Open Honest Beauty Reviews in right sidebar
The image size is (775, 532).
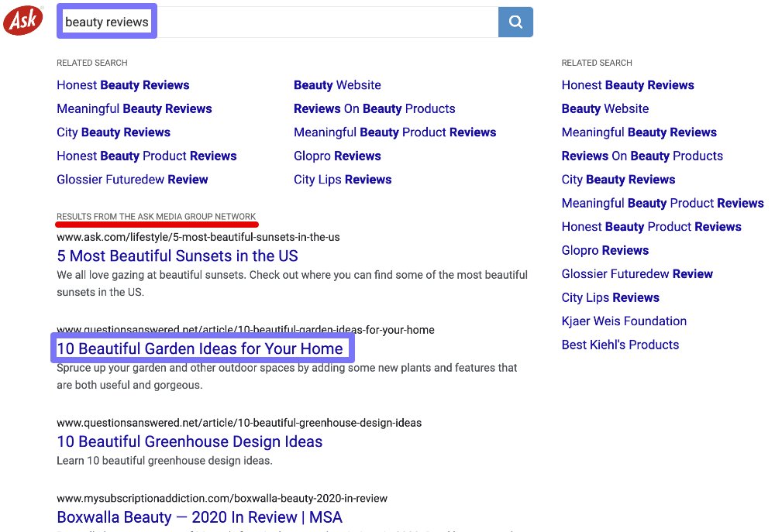tap(628, 85)
